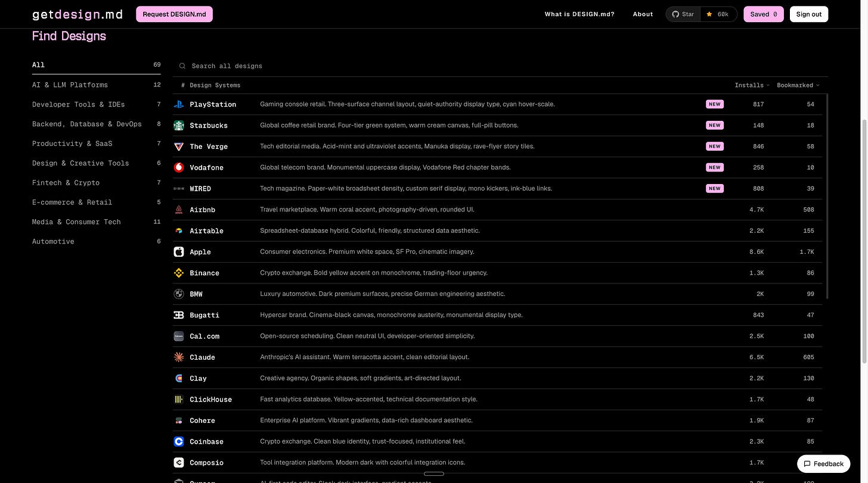Viewport: 868px width, 483px height.
Task: Open the Feedback button
Action: click(823, 464)
